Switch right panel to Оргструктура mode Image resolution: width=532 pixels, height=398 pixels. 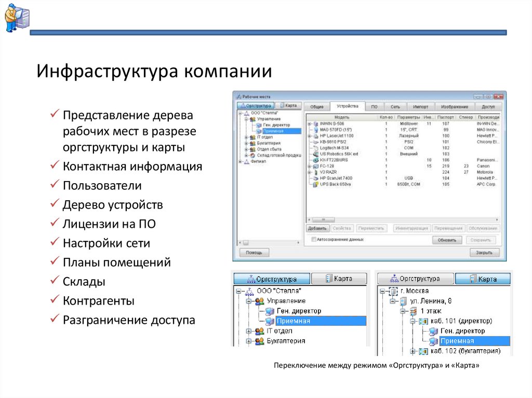pyautogui.click(x=415, y=278)
